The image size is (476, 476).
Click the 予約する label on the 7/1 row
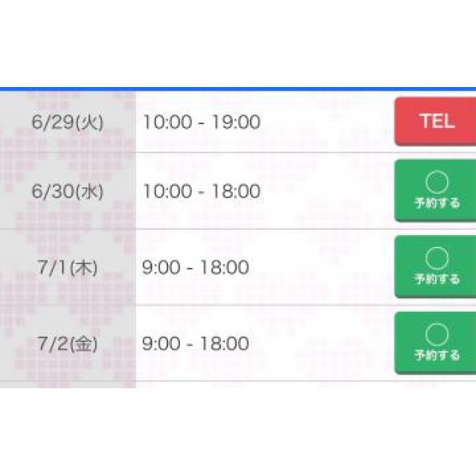click(437, 280)
